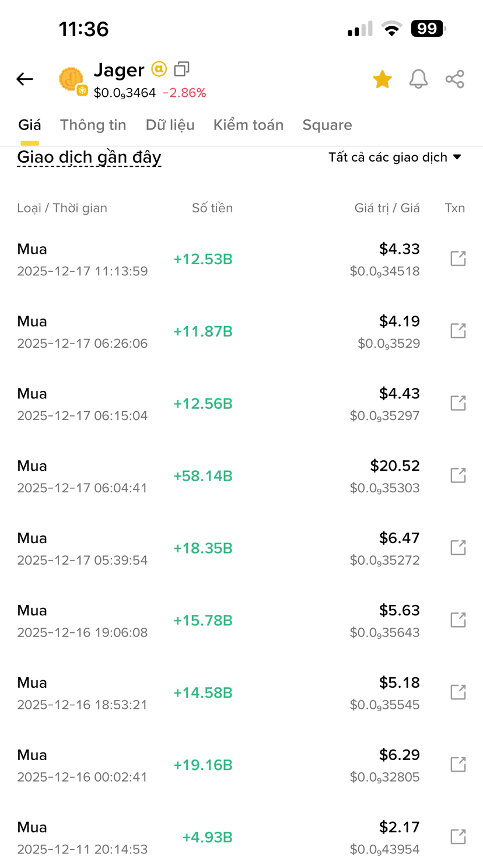Open transaction link for $2.17 buy

tap(459, 837)
